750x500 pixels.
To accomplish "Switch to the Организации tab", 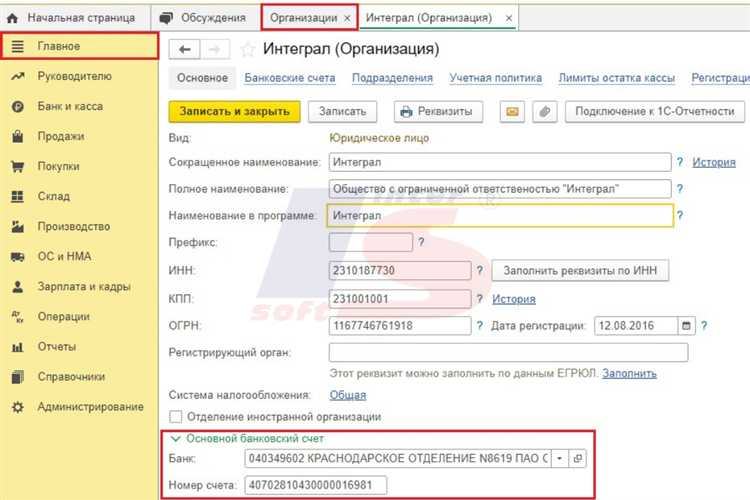I will coord(303,18).
